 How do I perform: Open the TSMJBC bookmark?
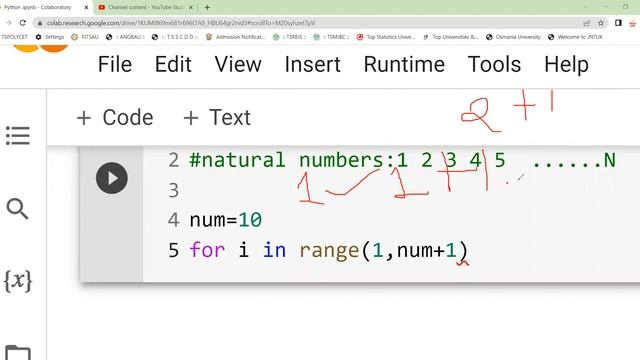(331, 37)
